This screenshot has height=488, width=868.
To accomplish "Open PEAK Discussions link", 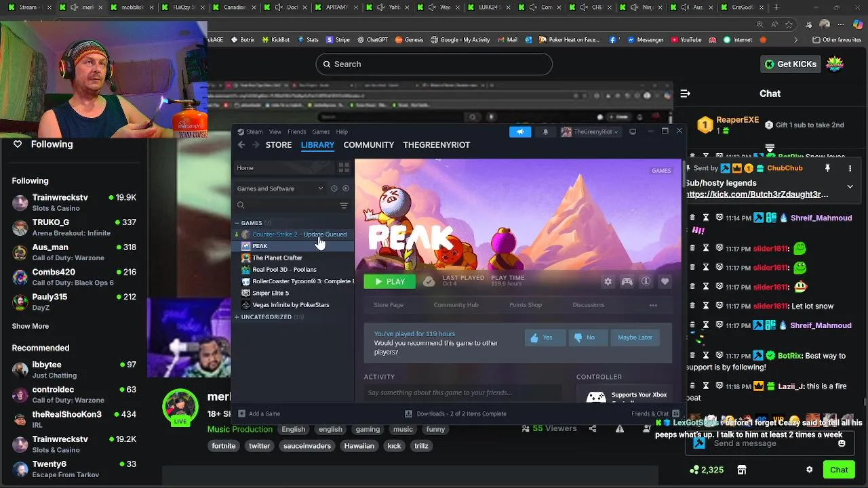I will pos(588,305).
